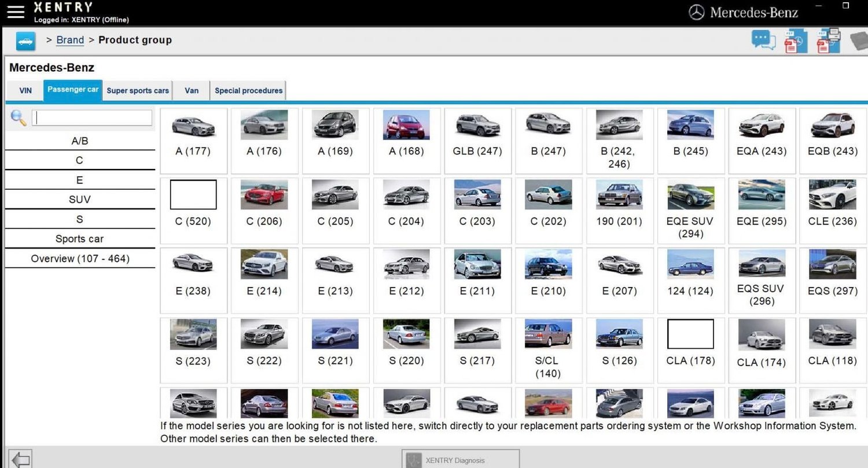
Task: Select the E (211) model tile
Action: [x=477, y=281]
